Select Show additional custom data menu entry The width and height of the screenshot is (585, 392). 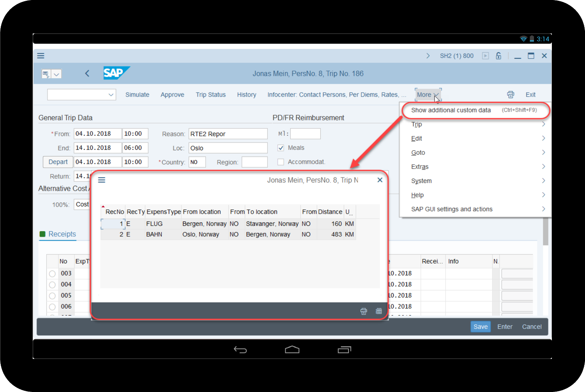coord(475,110)
